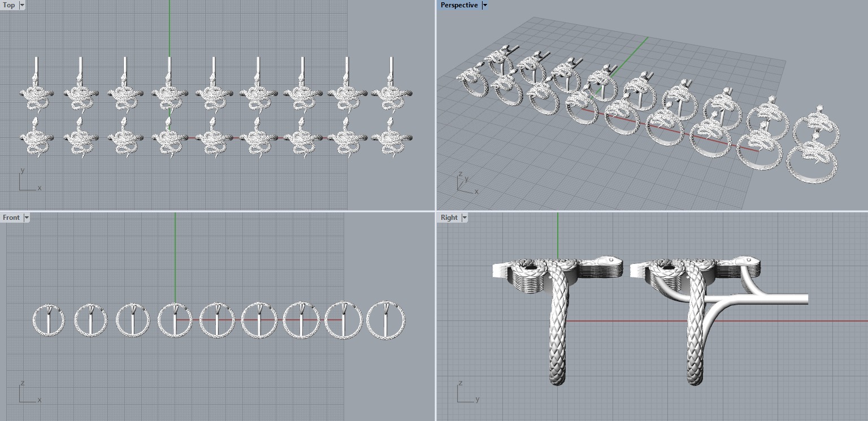Screen dimensions: 868x421
Task: Open the Front viewport dropdown arrow
Action: coord(27,218)
